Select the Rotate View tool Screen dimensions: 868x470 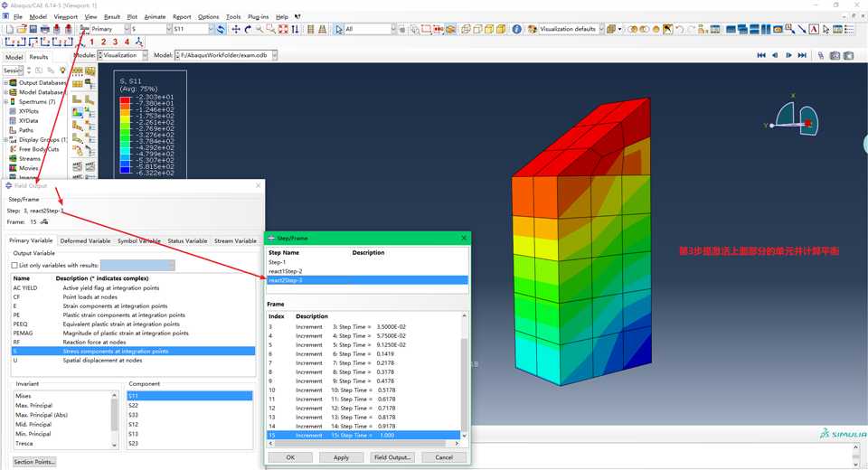click(248, 30)
